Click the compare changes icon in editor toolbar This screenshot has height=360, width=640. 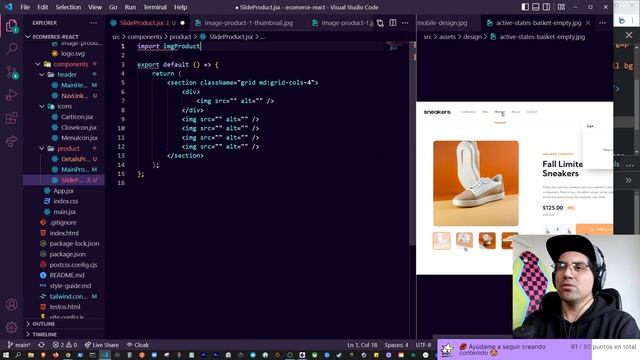(x=380, y=23)
